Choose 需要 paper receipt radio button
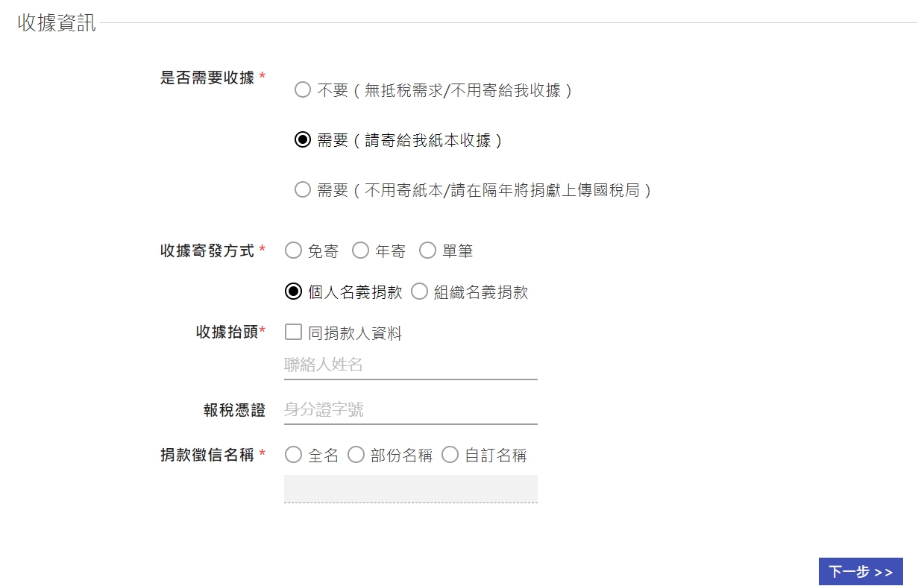The height and width of the screenshot is (586, 924). click(x=302, y=140)
